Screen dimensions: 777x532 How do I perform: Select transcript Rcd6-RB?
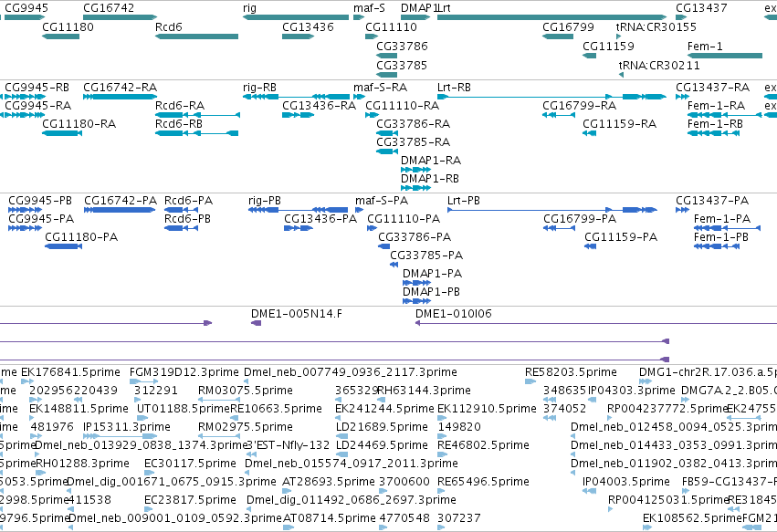coord(196,133)
